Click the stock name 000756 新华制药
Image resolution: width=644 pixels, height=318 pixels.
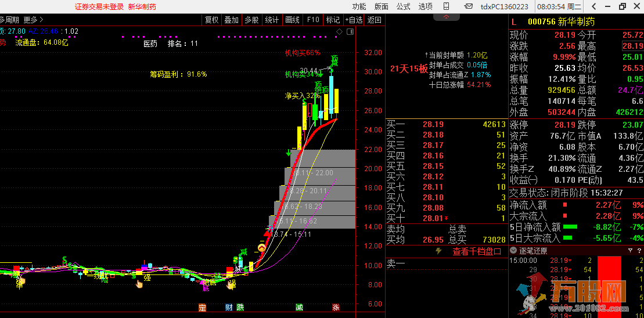[x=561, y=22]
